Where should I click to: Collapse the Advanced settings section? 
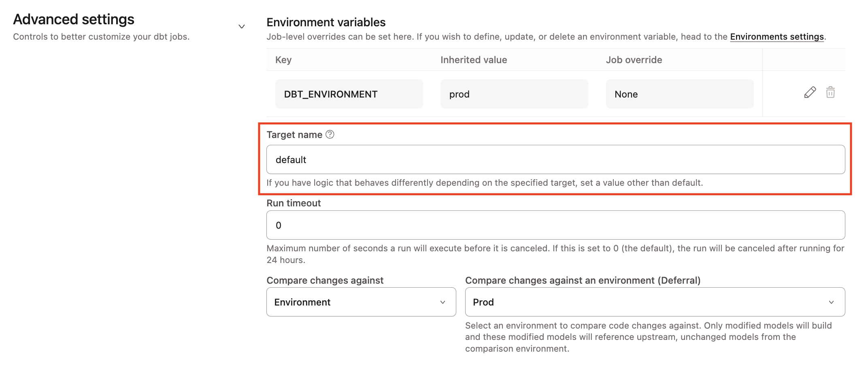point(242,26)
